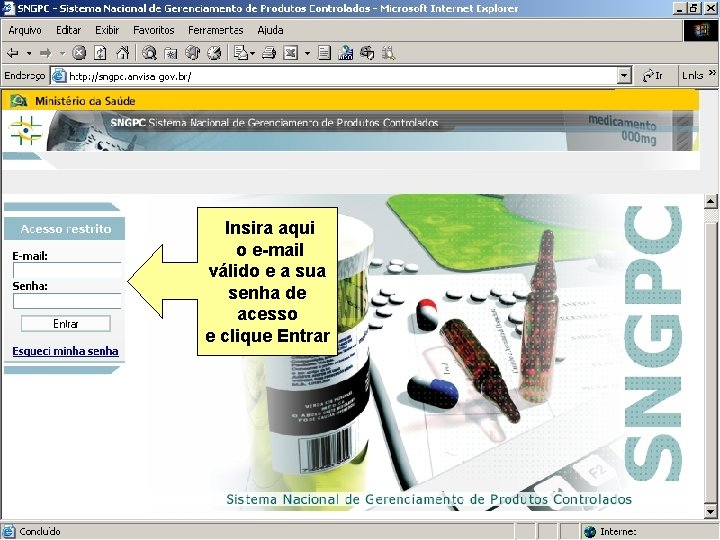
Task: Click the address bar URL field
Action: 342,76
